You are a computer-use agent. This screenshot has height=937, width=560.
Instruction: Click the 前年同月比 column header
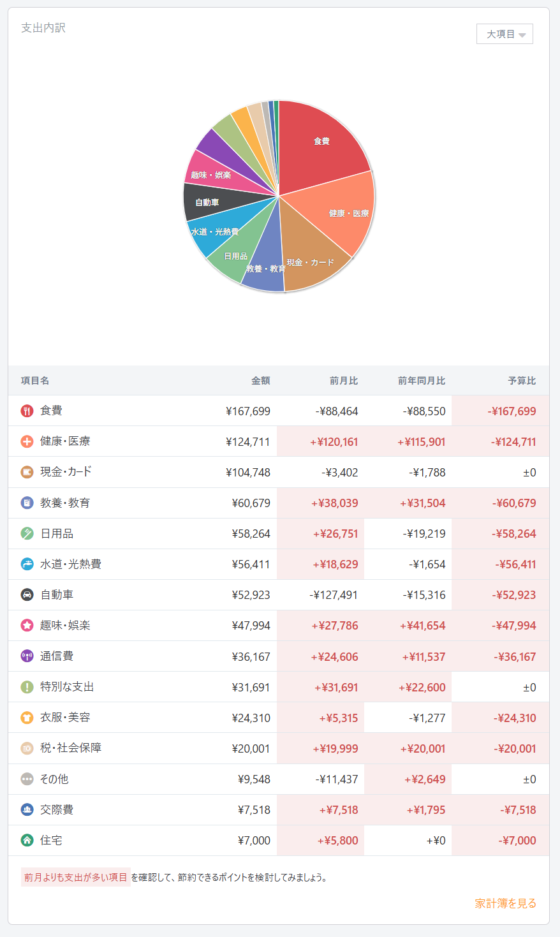tap(422, 381)
